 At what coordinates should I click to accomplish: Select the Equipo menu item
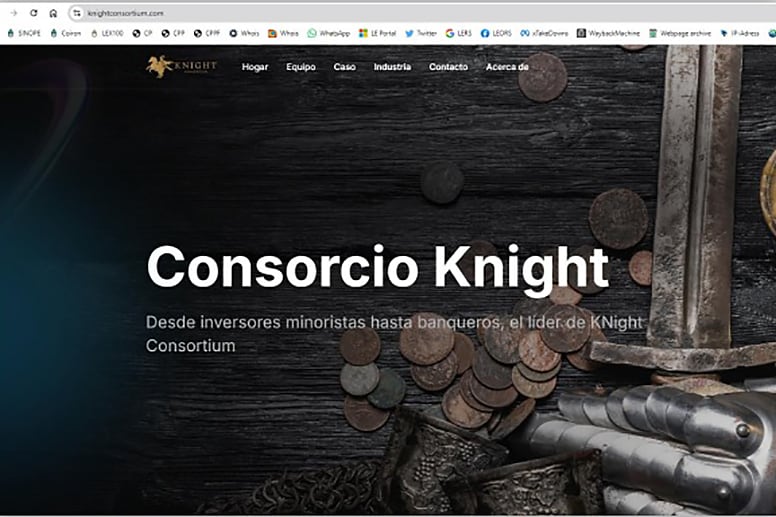click(301, 67)
